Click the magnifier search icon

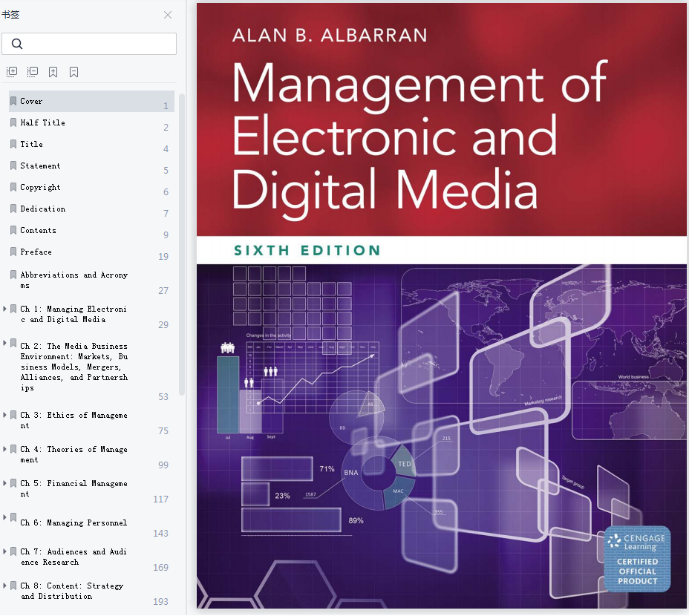[x=17, y=44]
